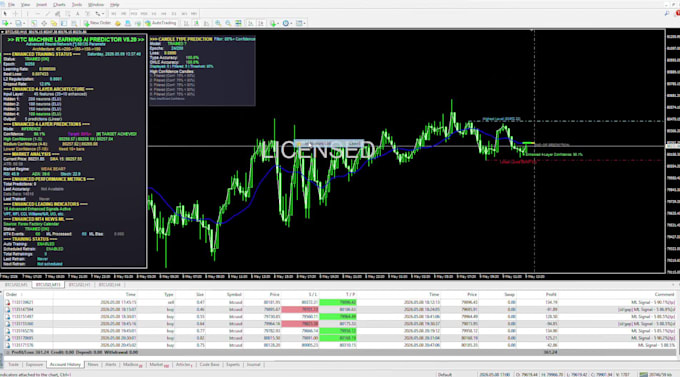Switch to the BTCUSD,H4 chart tab
This screenshot has height=377, width=680.
pos(109,285)
